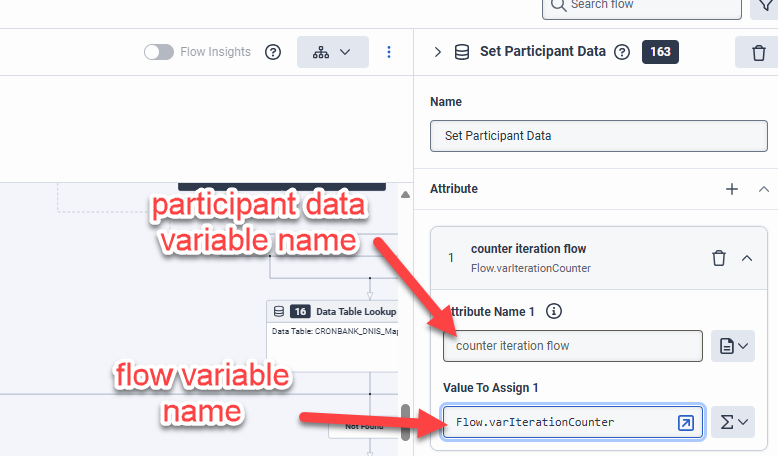Screen dimensions: 778x456
Task: Click the help icon beside Set Participant Data
Action: [x=622, y=52]
